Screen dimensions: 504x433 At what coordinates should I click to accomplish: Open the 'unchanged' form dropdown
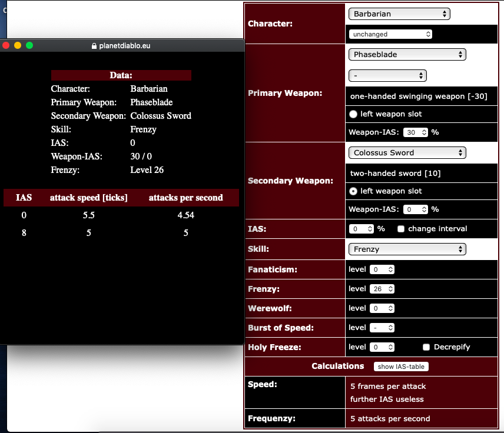pos(390,34)
